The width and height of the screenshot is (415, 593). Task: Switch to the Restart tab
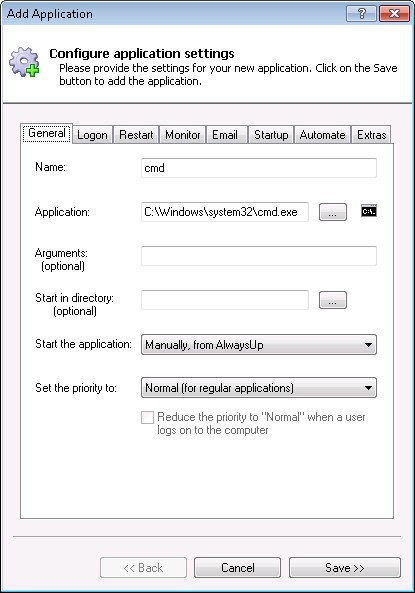coord(136,135)
